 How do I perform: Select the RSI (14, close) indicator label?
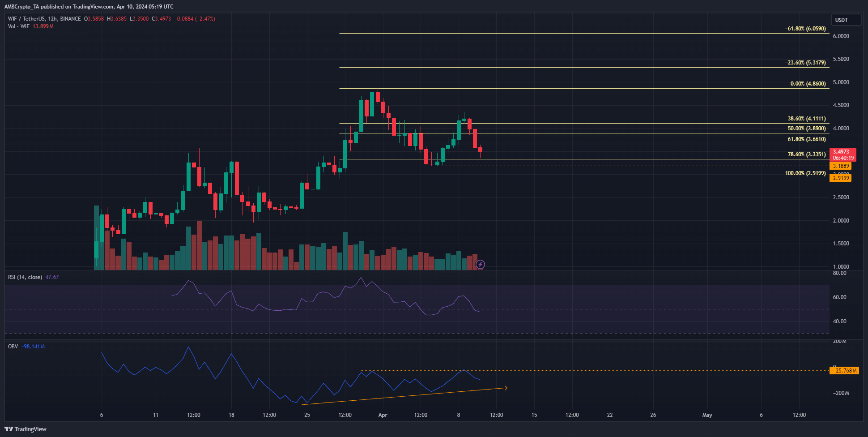pyautogui.click(x=25, y=277)
